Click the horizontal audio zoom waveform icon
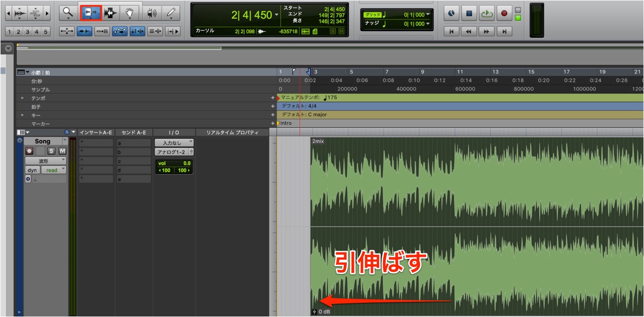Screen dimensions: 644x317 [x=21, y=13]
